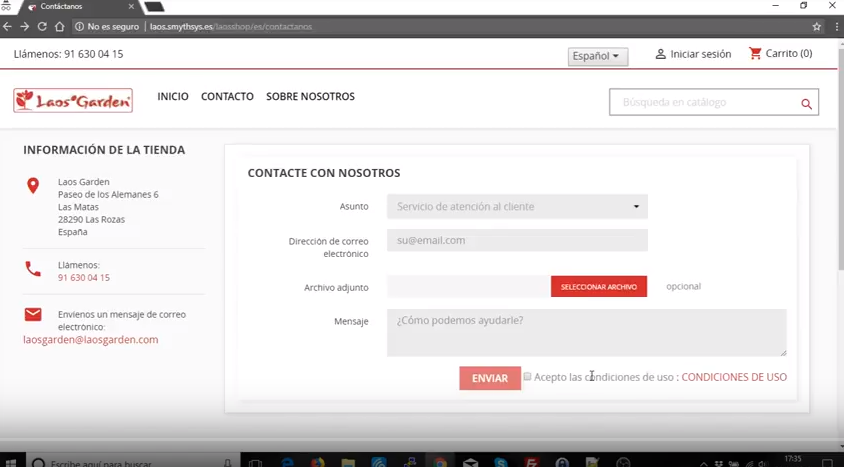The width and height of the screenshot is (844, 467).
Task: Click the email address input field
Action: 517,241
